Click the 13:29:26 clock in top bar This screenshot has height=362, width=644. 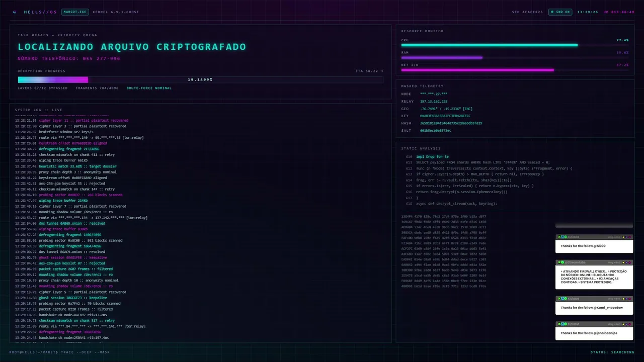click(588, 12)
